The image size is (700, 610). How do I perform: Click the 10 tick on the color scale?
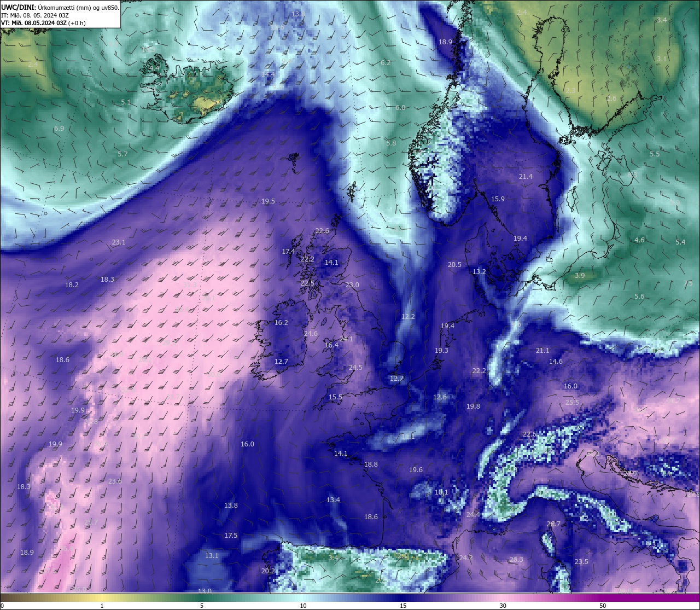pyautogui.click(x=303, y=606)
